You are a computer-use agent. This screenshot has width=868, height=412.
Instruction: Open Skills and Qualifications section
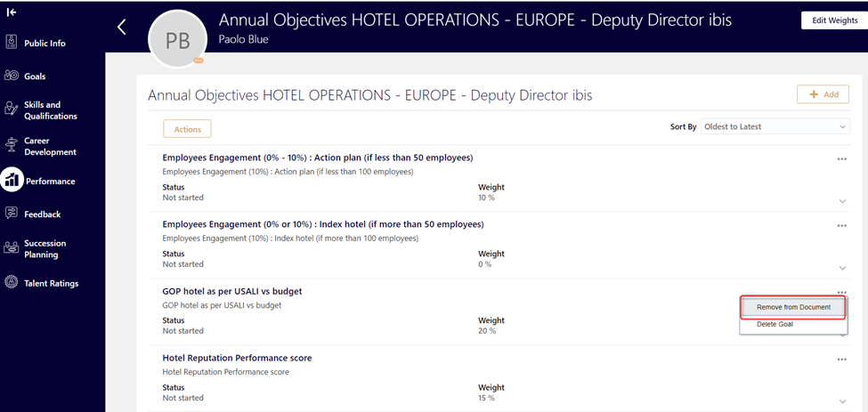pos(51,110)
